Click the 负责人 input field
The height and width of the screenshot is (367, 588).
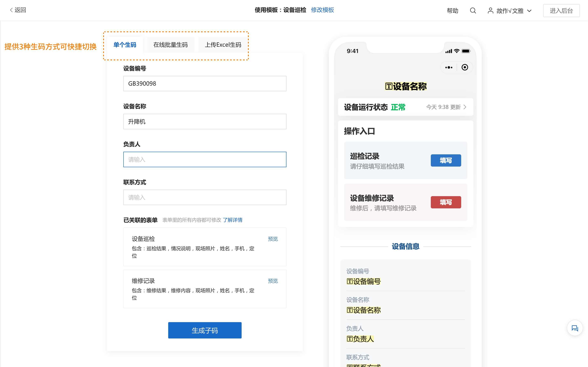pos(204,159)
